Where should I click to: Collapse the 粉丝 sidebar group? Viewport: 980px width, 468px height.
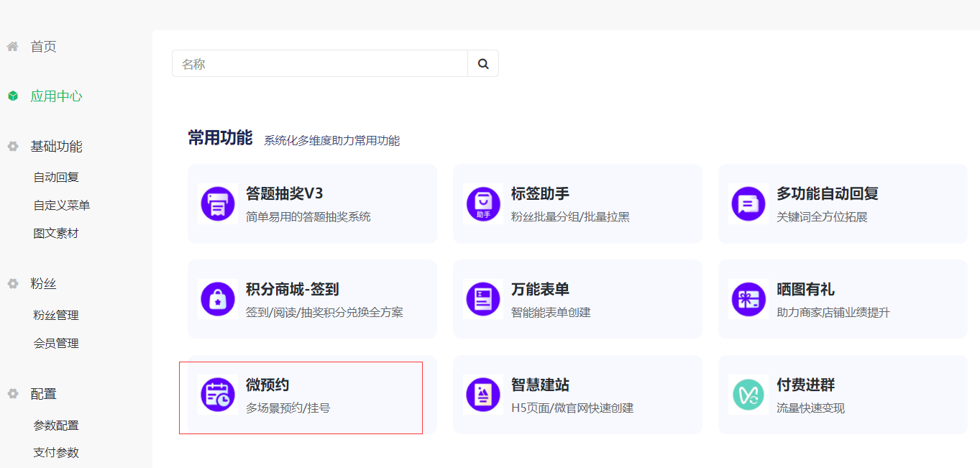(x=43, y=284)
